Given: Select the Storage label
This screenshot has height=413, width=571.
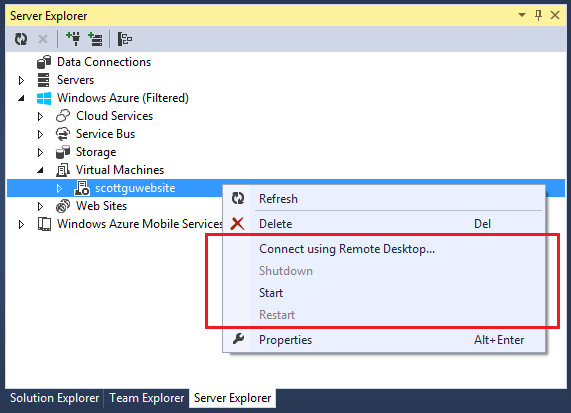Looking at the screenshot, I should (96, 152).
